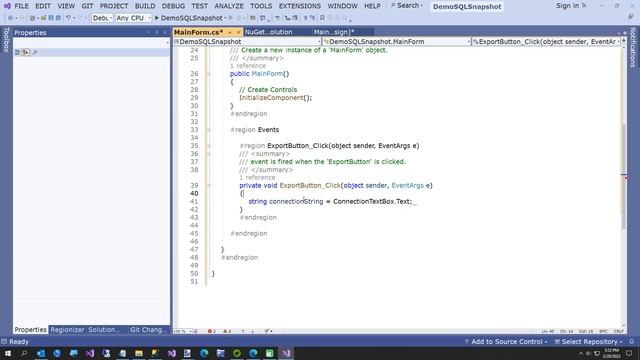Toggle Categorized view in Properties panel
Screen dimensions: 640x360
pos(18,52)
